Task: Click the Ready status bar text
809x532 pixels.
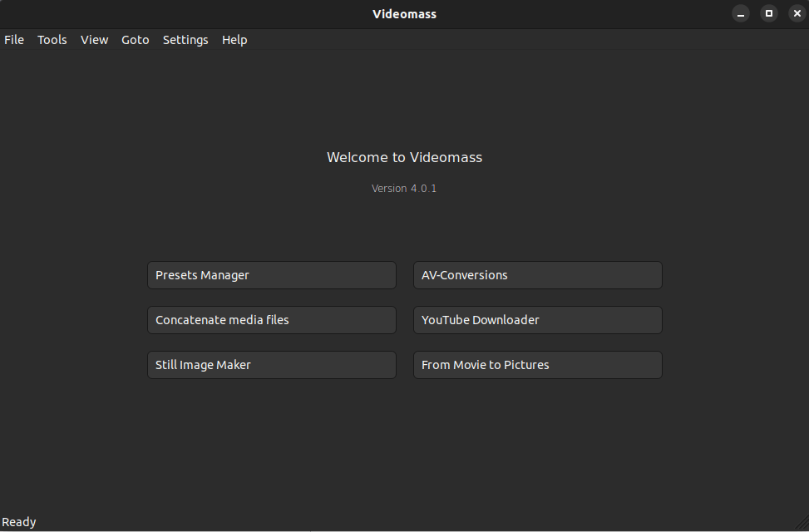Action: pos(19,522)
